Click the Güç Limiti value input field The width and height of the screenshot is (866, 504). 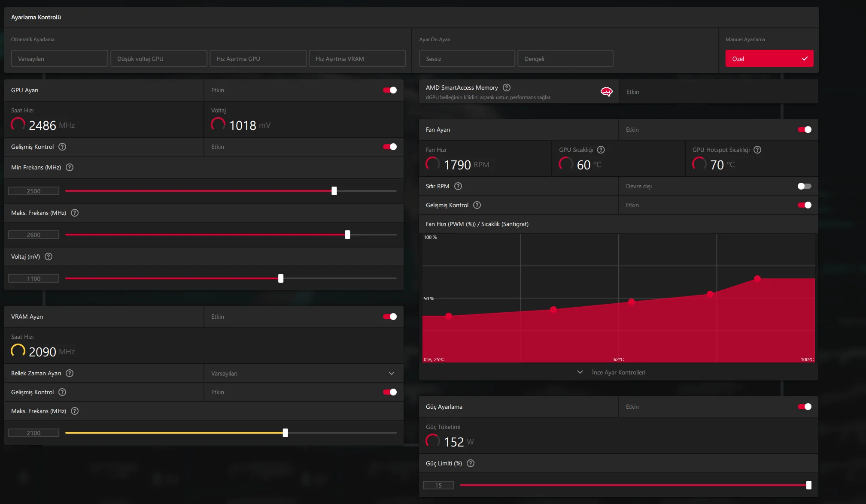438,485
